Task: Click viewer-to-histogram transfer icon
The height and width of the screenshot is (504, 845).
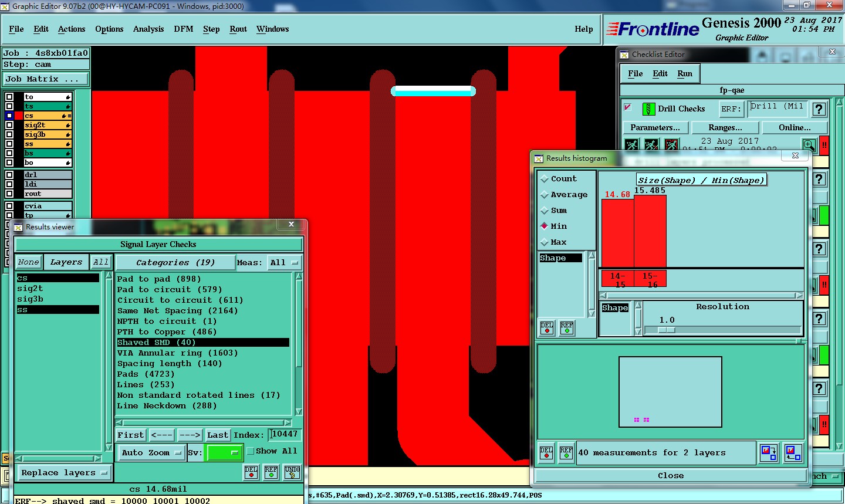Action: pyautogui.click(x=793, y=452)
